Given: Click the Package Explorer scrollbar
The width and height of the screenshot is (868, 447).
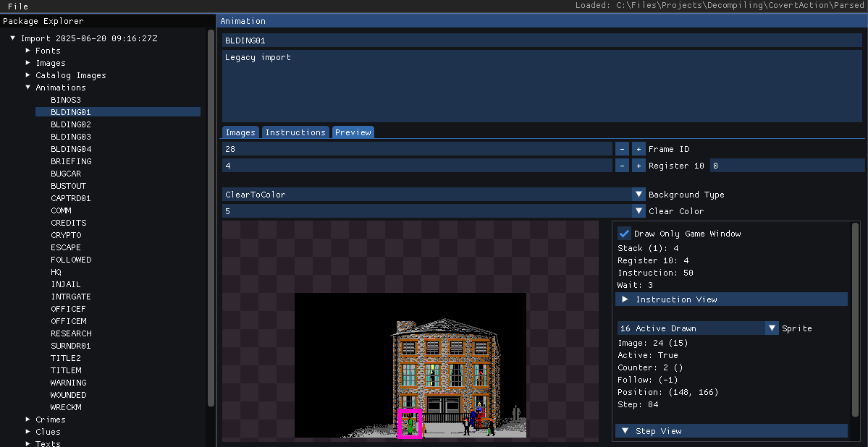Looking at the screenshot, I should [211, 218].
